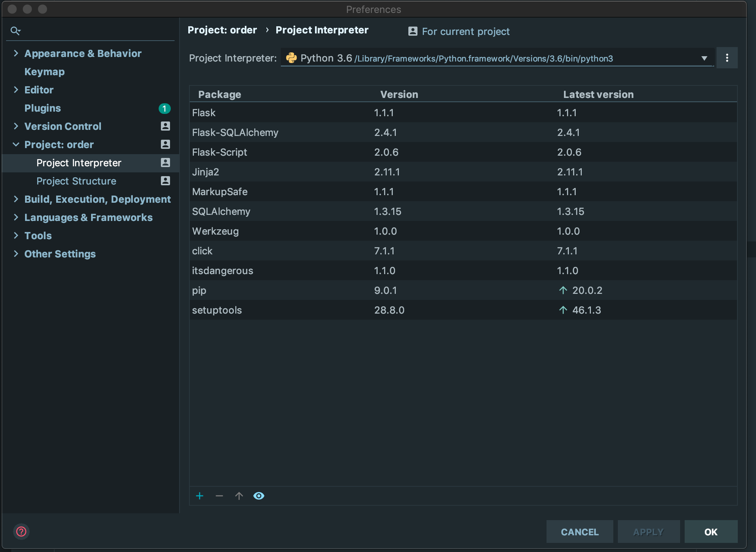Click the For current project label
The height and width of the screenshot is (552, 756).
tap(466, 32)
